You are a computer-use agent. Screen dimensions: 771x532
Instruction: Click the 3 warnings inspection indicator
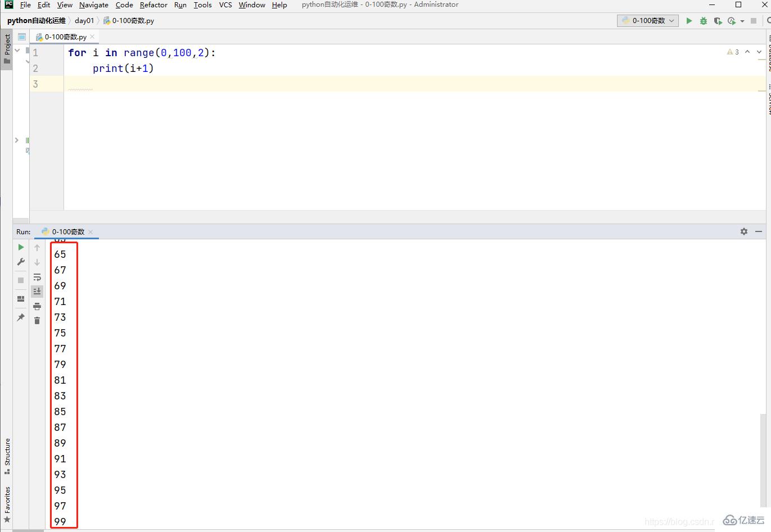(x=733, y=52)
